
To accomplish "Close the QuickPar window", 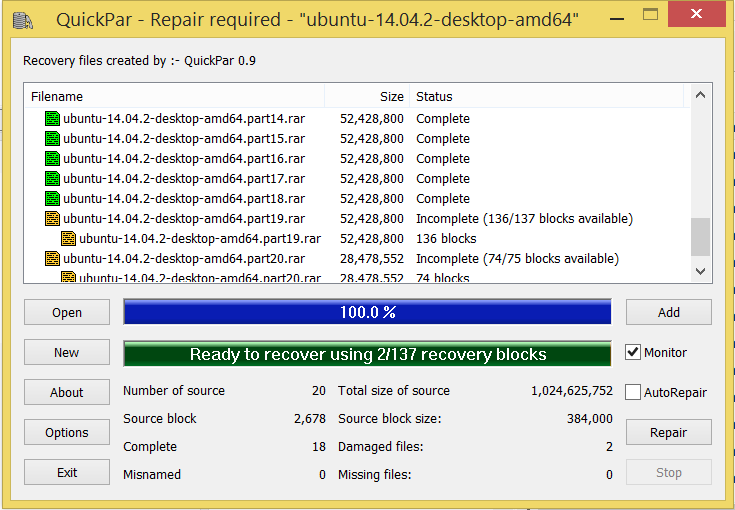I will [697, 14].
